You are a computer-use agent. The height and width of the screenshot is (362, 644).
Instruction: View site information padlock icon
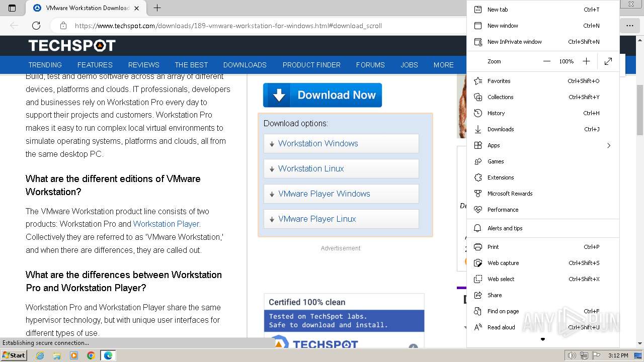point(63,26)
